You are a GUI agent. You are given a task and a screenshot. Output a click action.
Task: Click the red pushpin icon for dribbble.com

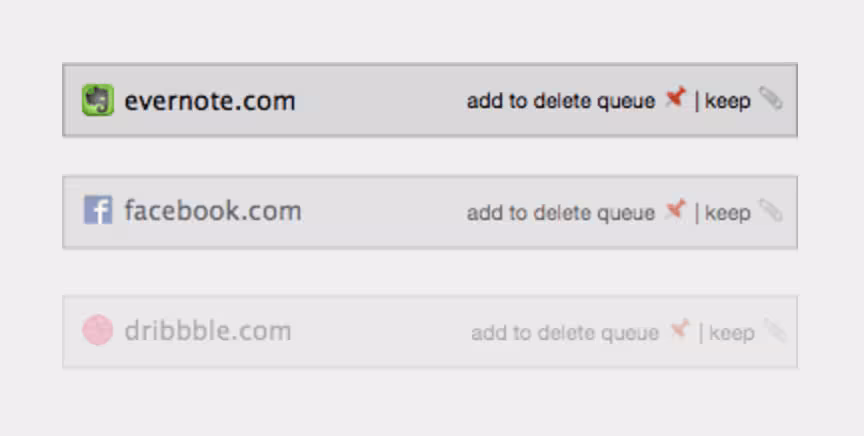tap(680, 330)
